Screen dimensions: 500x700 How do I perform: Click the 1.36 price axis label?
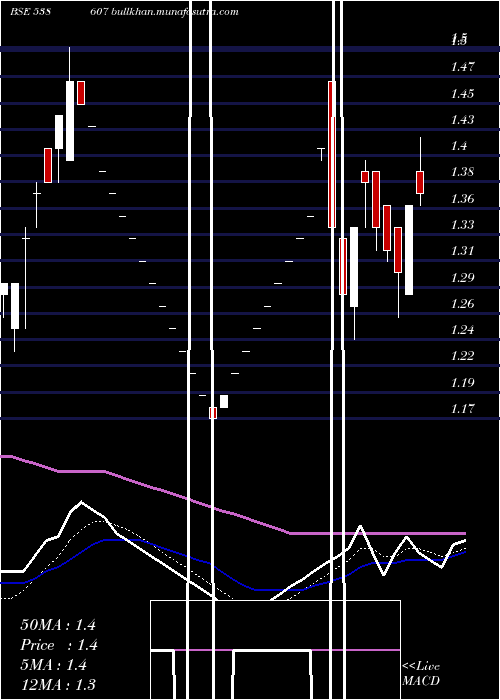[x=463, y=199]
